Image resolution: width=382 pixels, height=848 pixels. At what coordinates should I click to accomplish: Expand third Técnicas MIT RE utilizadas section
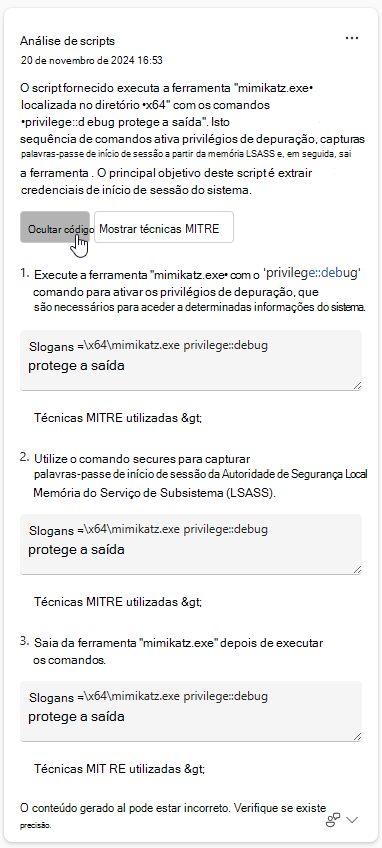pos(120,768)
